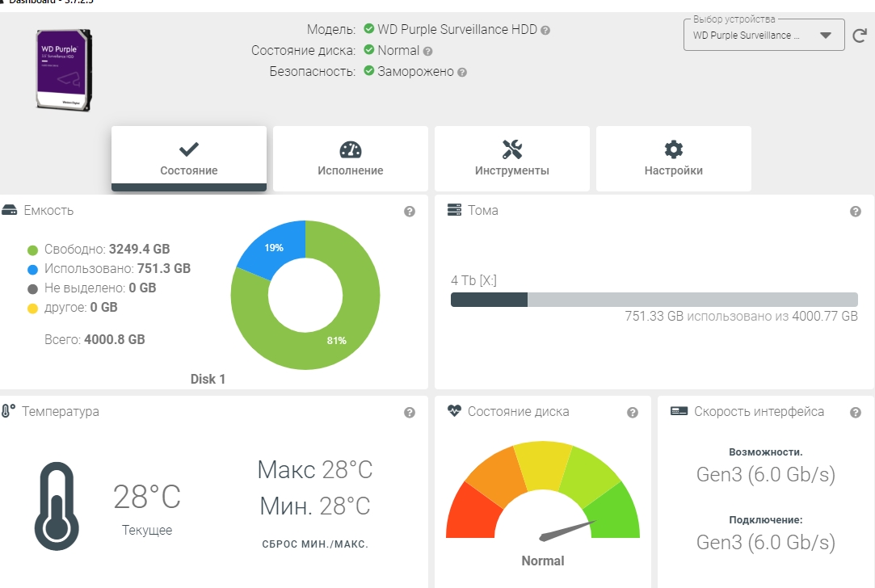Open the Состояние tab

click(188, 158)
